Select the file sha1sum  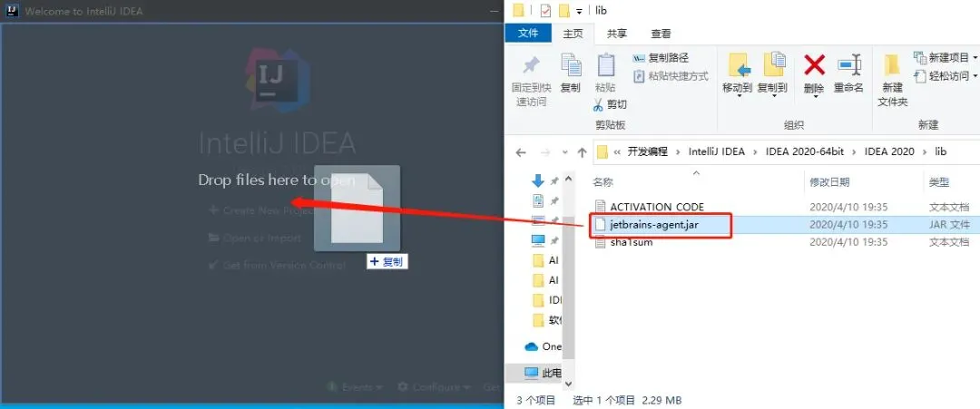[632, 241]
